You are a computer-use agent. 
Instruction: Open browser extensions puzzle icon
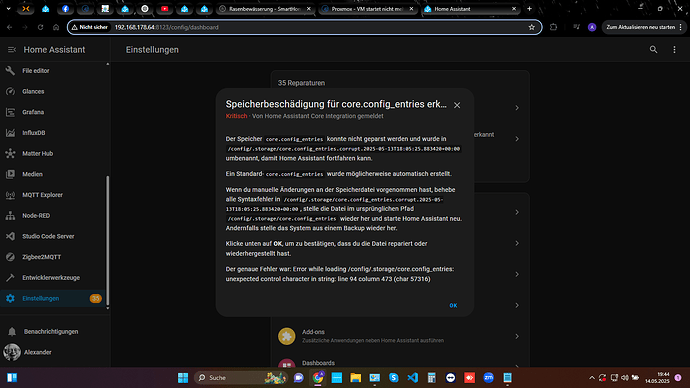pos(553,27)
